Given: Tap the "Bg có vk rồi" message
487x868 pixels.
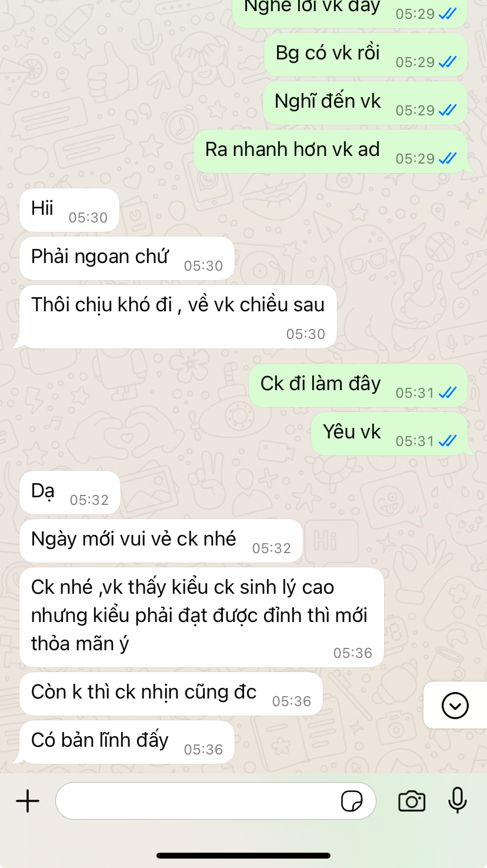Looking at the screenshot, I should [x=366, y=55].
